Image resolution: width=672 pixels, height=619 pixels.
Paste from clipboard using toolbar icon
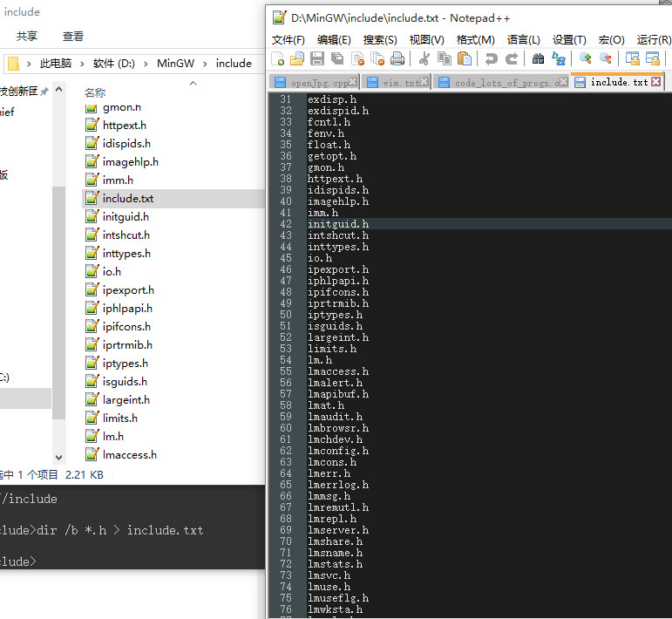pyautogui.click(x=465, y=58)
